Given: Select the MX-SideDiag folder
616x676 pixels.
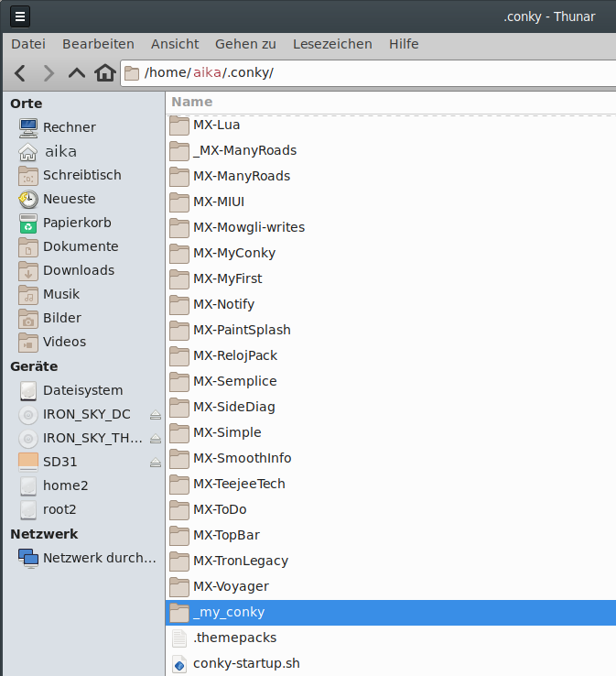Looking at the screenshot, I should 391,408.
